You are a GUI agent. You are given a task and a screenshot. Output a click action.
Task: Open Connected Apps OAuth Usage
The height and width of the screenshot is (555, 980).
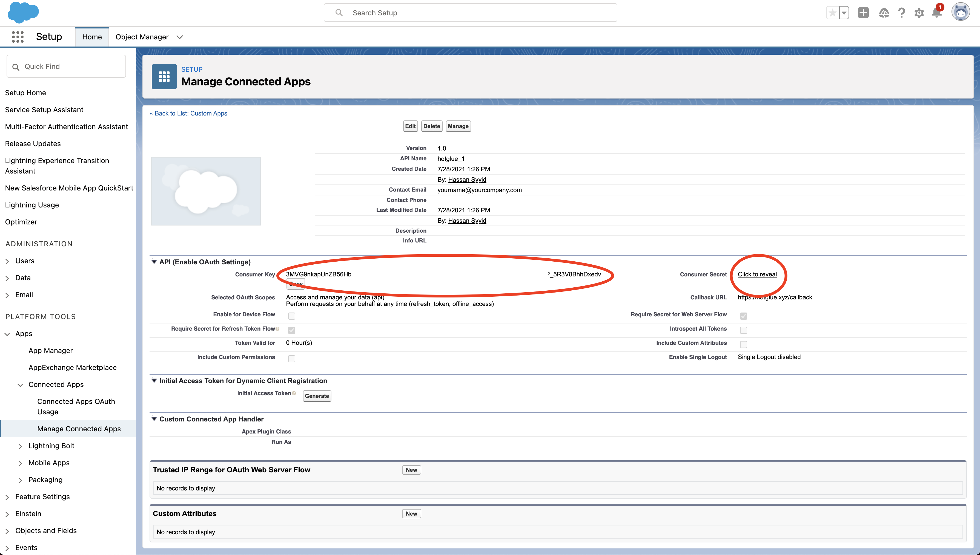[76, 407]
